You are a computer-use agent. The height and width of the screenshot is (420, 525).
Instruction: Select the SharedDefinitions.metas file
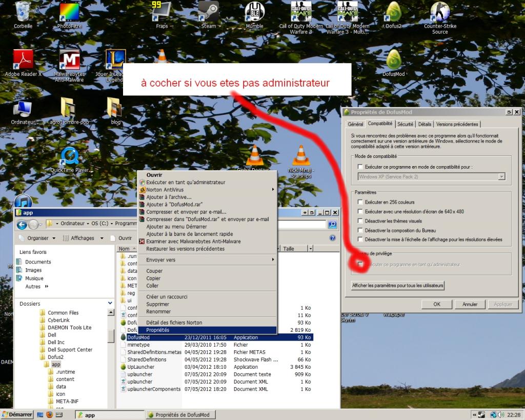pos(216,352)
